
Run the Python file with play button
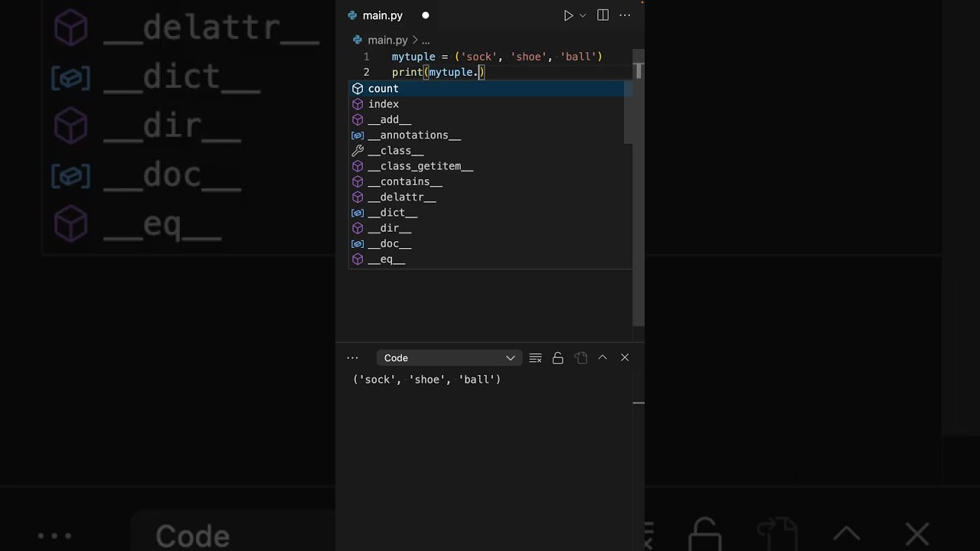(568, 15)
